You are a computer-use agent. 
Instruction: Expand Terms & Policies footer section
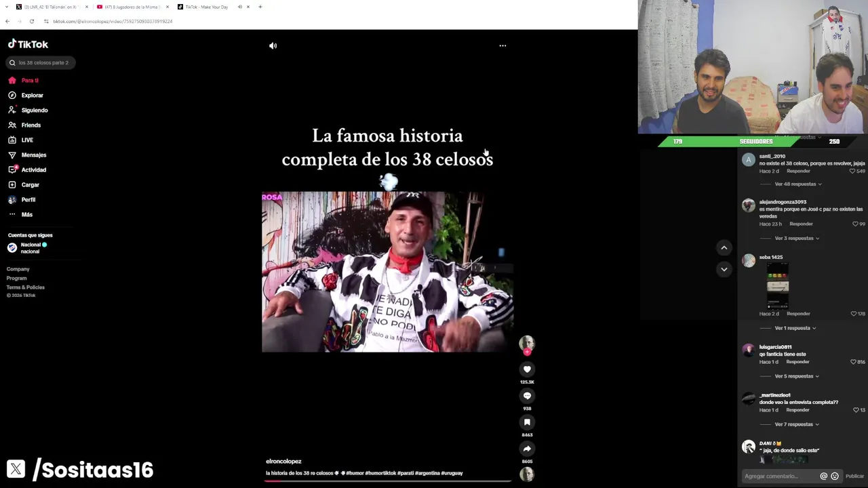26,287
